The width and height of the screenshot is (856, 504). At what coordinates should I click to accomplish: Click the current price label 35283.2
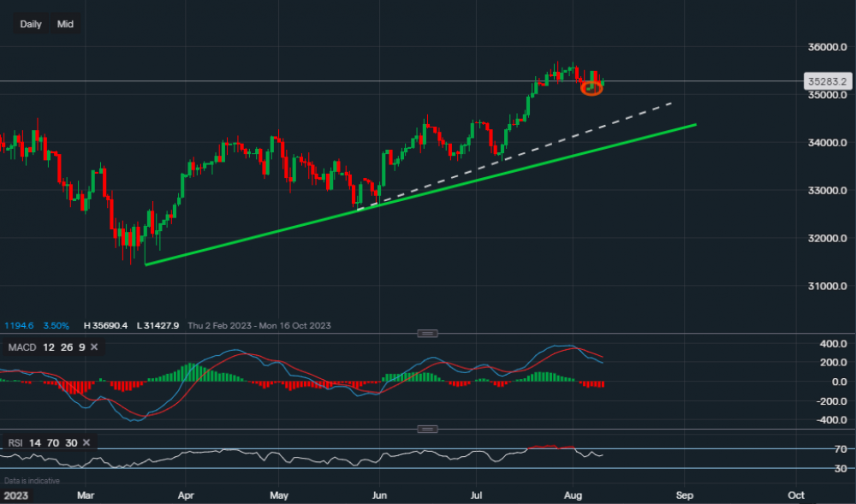pyautogui.click(x=827, y=80)
